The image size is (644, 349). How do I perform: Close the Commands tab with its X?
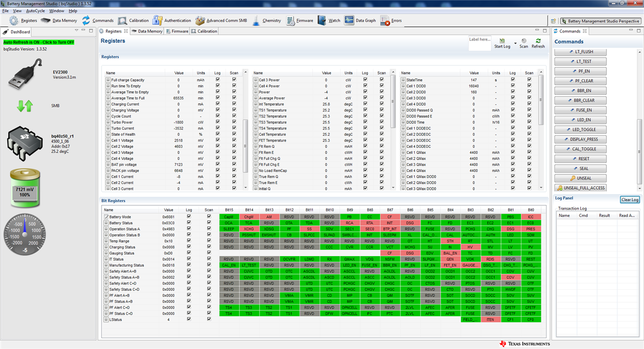585,31
